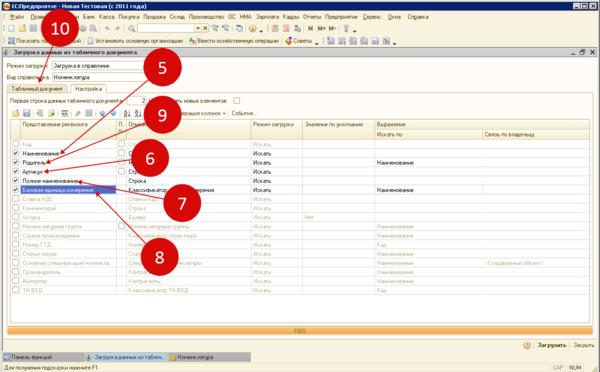Open the Файл menu
This screenshot has height=372, width=600.
(x=17, y=17)
